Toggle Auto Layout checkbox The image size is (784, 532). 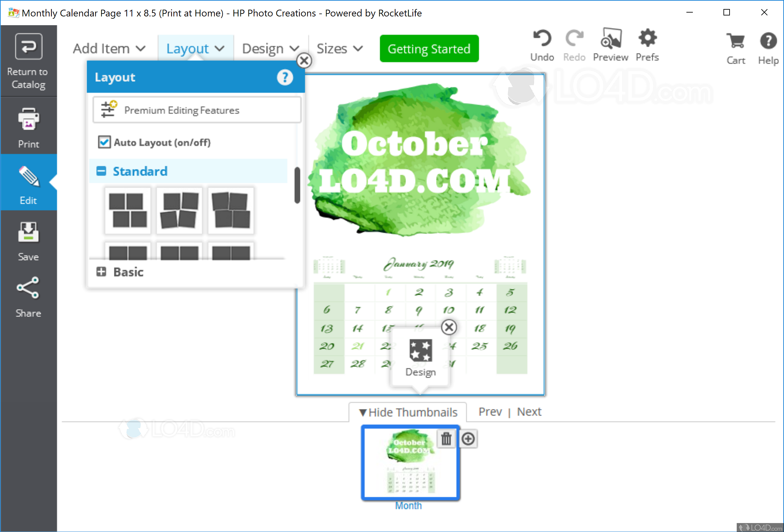tap(104, 142)
